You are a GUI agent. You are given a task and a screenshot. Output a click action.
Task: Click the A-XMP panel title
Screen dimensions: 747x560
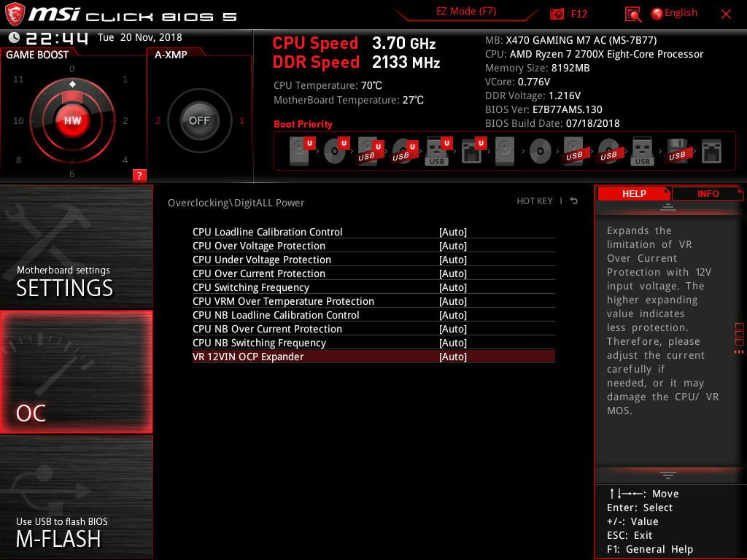click(171, 55)
